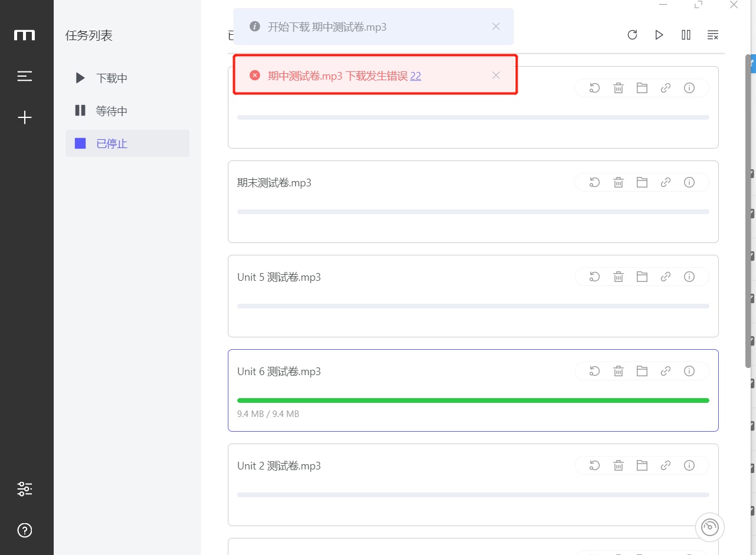Open help via question mark icon

click(25, 530)
